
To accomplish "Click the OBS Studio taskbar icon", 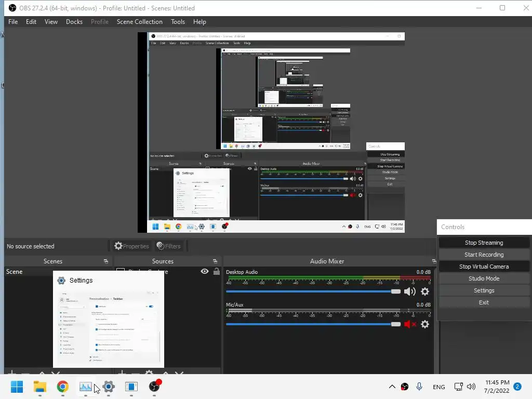I will [x=154, y=387].
